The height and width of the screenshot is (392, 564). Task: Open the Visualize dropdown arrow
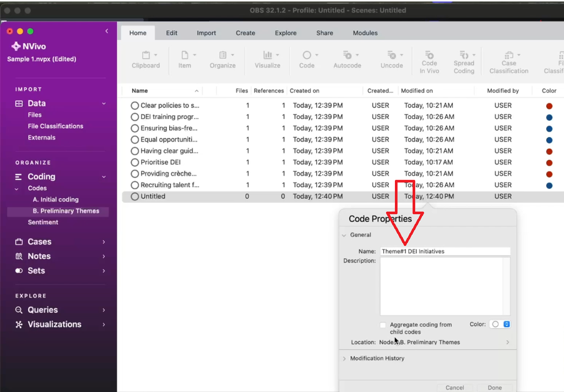pyautogui.click(x=278, y=55)
